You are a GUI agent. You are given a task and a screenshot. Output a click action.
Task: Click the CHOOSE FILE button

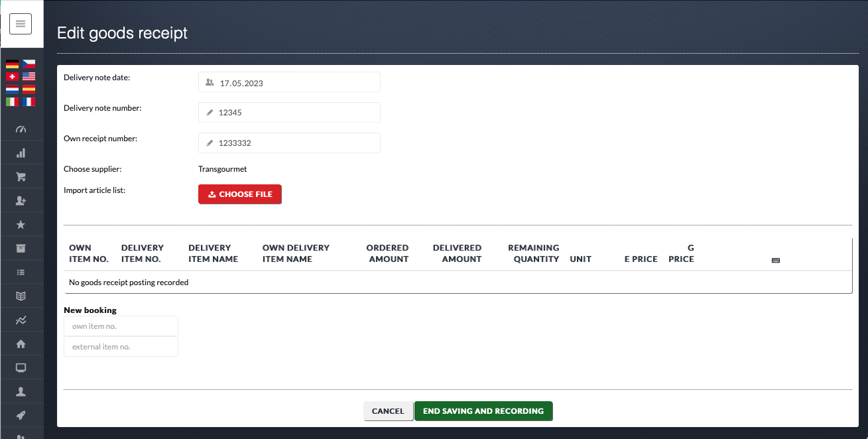[240, 194]
